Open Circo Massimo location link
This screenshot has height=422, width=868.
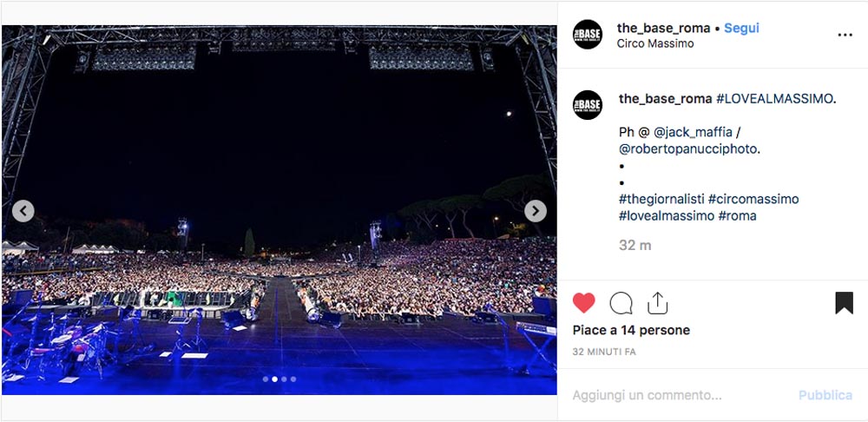tap(654, 43)
